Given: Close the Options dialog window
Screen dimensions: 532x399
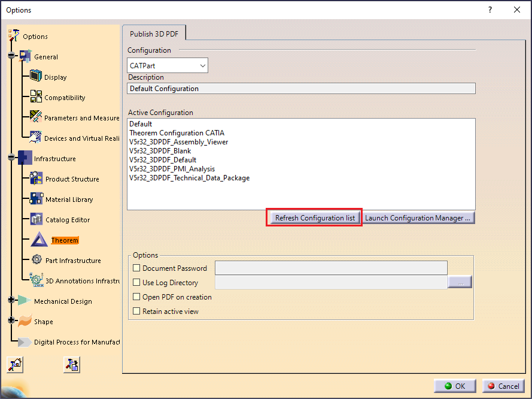Looking at the screenshot, I should [516, 10].
